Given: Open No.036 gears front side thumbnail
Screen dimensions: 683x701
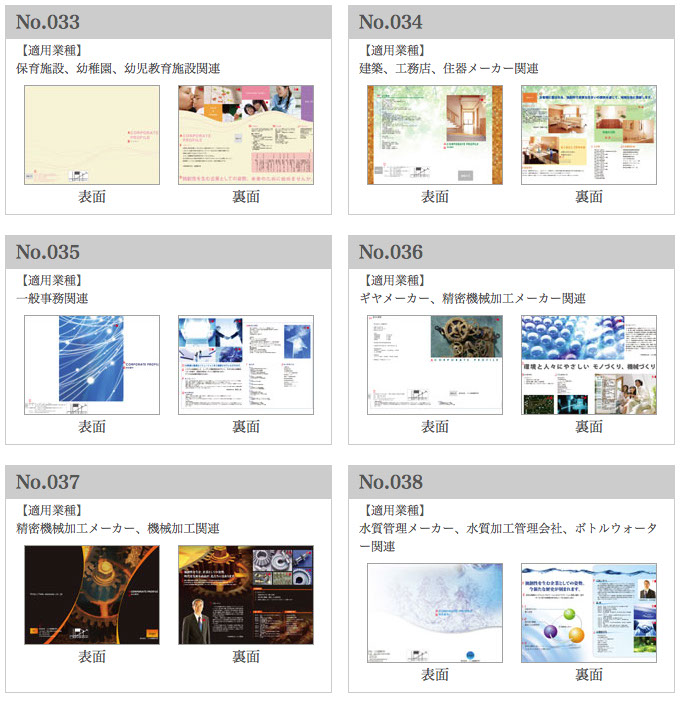Looking at the screenshot, I should pyautogui.click(x=435, y=365).
